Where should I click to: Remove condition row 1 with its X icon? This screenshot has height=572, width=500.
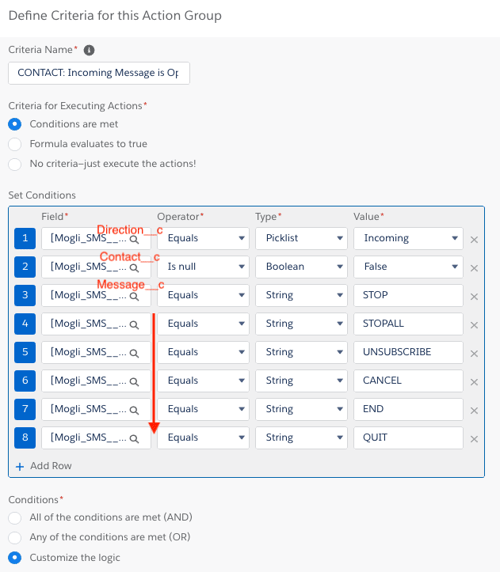click(x=474, y=240)
